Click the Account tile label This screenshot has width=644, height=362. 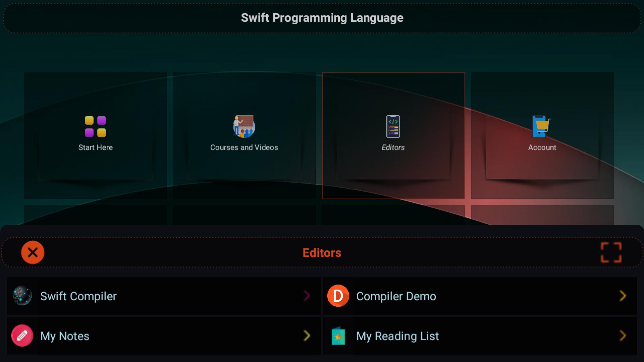(x=542, y=147)
